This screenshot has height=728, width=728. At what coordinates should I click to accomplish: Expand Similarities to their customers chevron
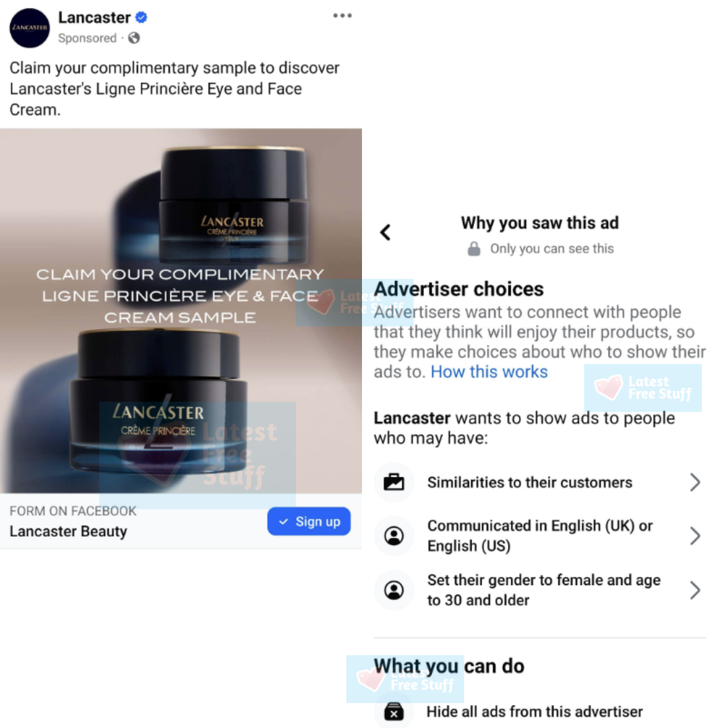tap(694, 483)
